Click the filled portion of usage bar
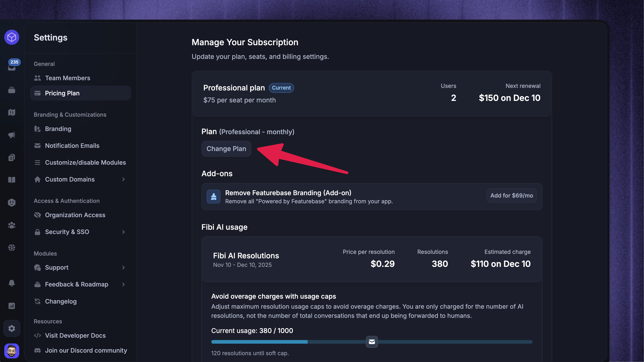The height and width of the screenshot is (362, 644). (259, 342)
